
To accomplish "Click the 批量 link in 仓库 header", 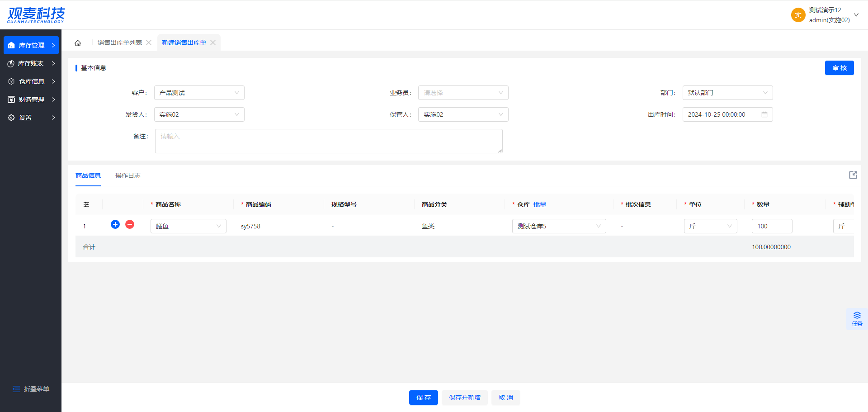I will (540, 204).
